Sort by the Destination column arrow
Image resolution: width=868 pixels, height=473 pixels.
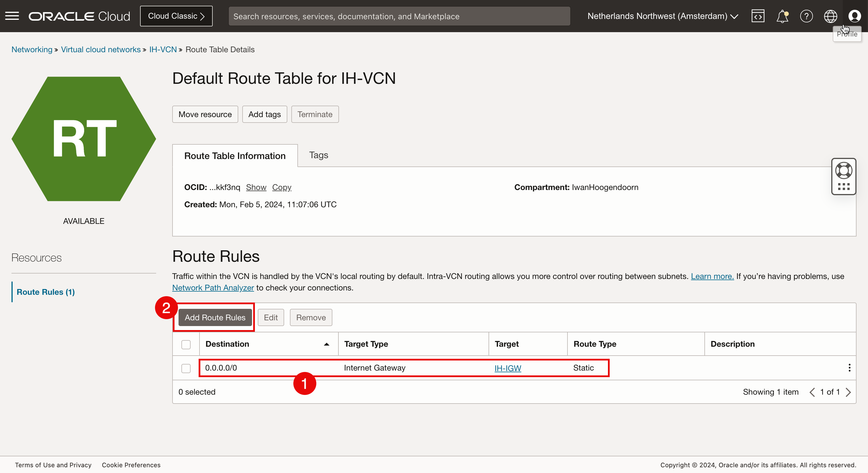pos(326,344)
